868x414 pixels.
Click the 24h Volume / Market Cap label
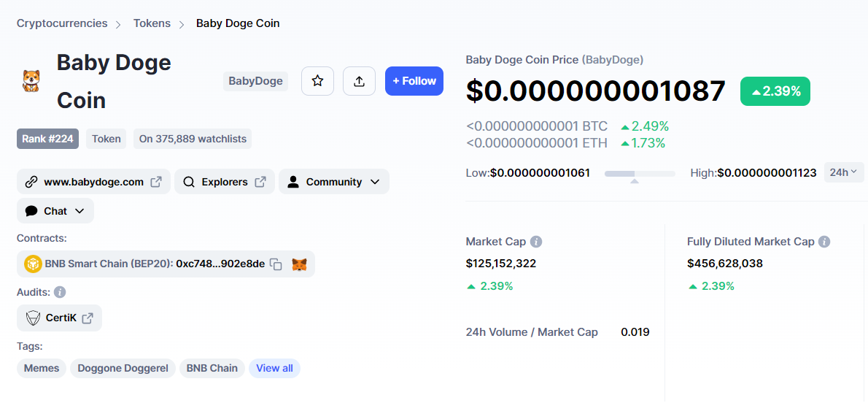tap(532, 332)
